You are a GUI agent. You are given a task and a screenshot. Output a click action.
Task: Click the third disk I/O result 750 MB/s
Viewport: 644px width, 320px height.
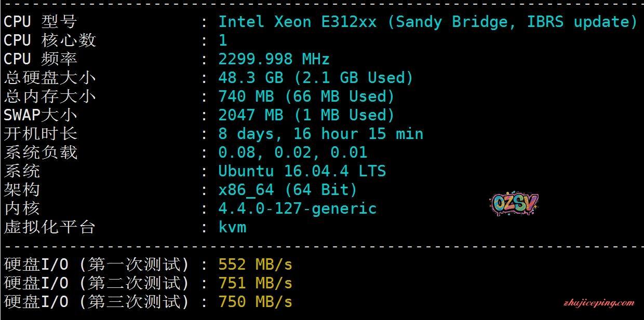point(255,302)
